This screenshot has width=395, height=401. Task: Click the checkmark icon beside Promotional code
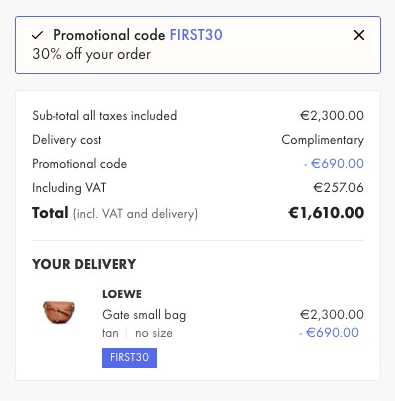point(38,35)
